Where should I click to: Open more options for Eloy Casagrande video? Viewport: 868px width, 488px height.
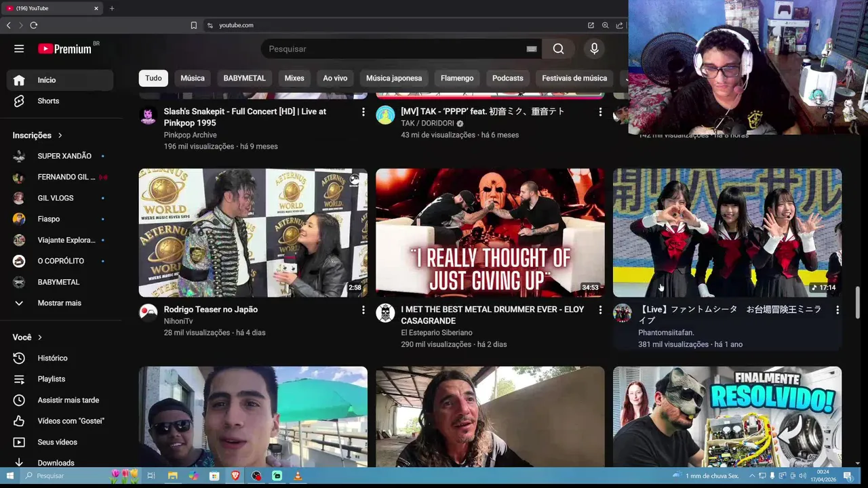coord(600,310)
